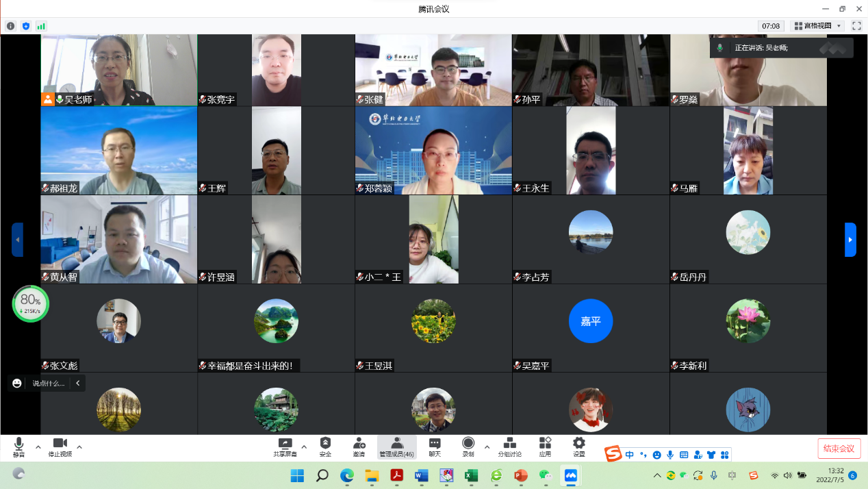Screen dimensions: 868x489
Task: Click the 说点什么 chat input box
Action: (x=48, y=384)
